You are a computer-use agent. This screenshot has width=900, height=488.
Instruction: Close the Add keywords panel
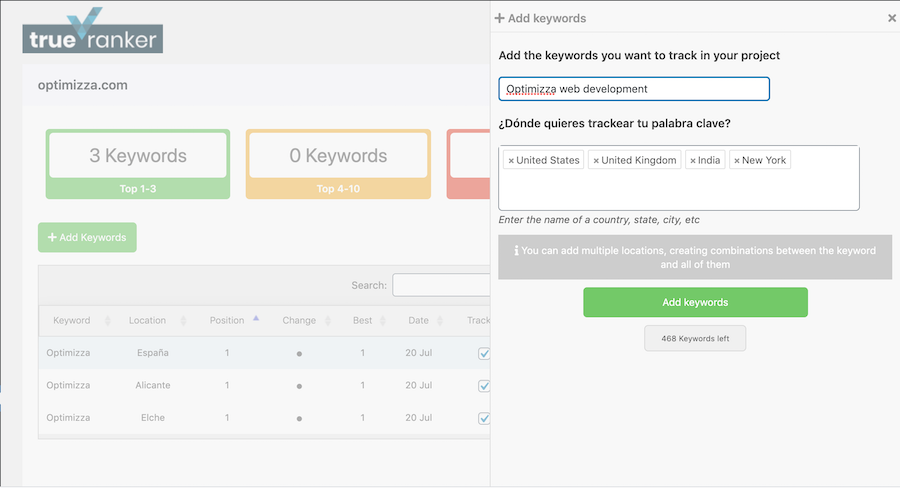click(891, 18)
